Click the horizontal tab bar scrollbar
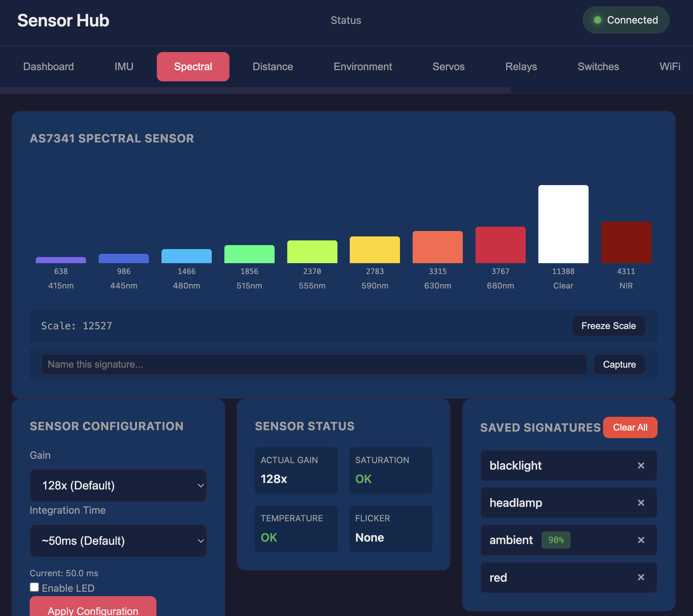Screen dimensions: 693x616 (x=255, y=90)
